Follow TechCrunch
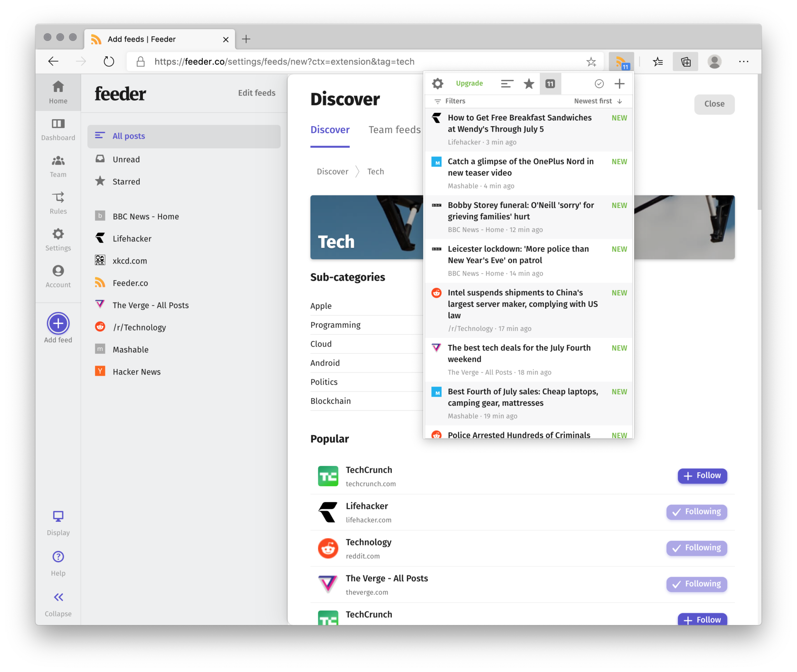This screenshot has width=797, height=672. click(702, 475)
